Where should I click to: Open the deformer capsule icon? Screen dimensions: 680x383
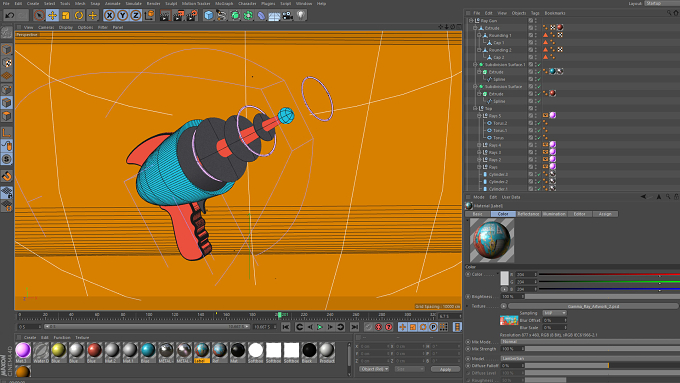[x=261, y=16]
